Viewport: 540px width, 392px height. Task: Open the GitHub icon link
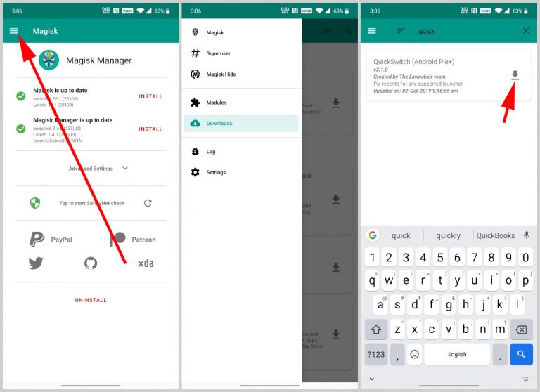coord(91,263)
